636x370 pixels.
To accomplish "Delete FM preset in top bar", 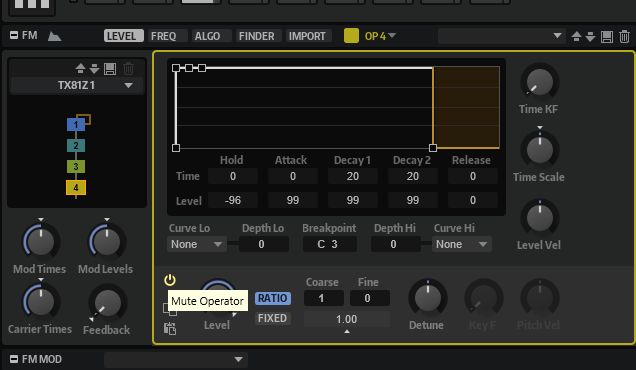I will (624, 37).
